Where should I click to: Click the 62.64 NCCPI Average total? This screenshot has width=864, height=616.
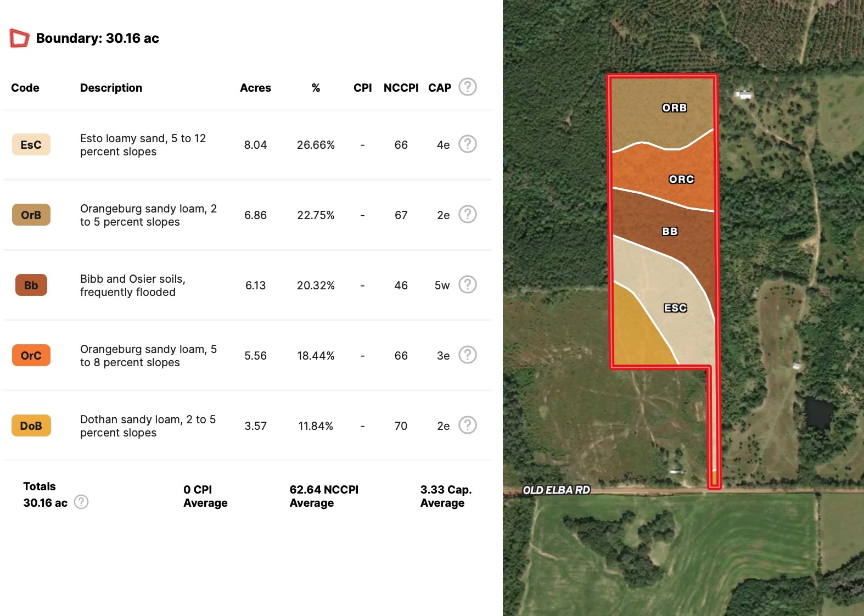[x=324, y=496]
